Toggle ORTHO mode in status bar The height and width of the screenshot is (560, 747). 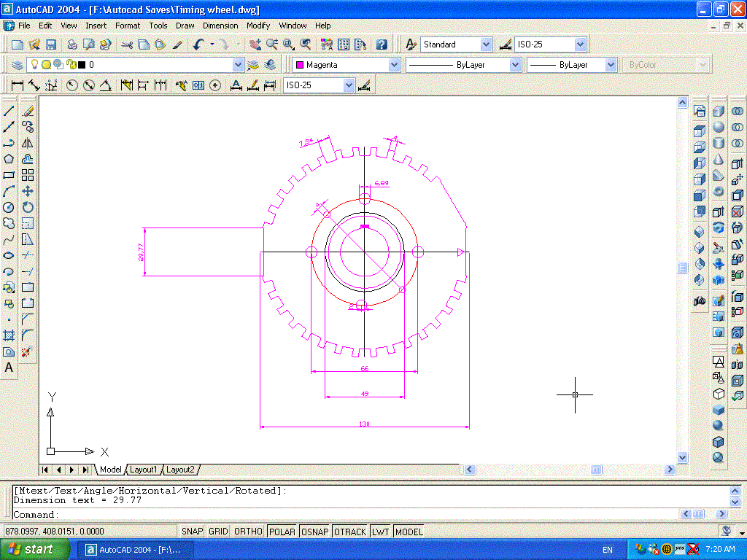click(248, 532)
